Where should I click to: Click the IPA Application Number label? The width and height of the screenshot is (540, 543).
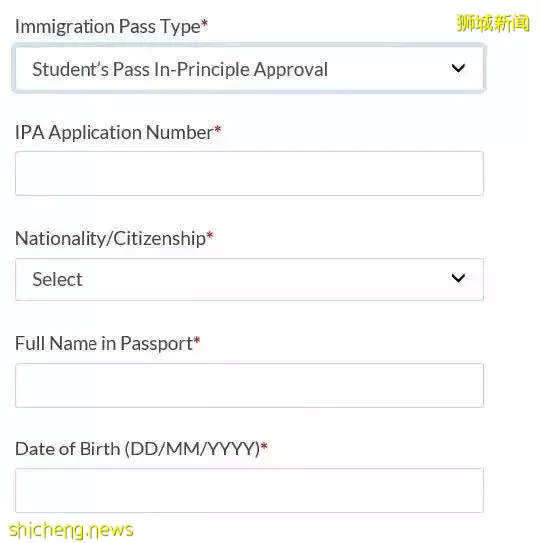pos(114,132)
